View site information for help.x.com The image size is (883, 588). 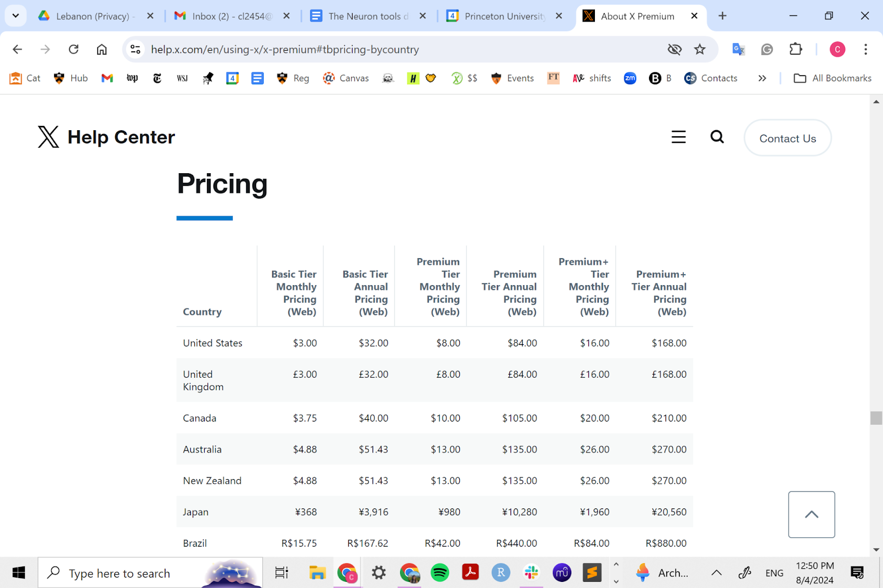pyautogui.click(x=135, y=49)
